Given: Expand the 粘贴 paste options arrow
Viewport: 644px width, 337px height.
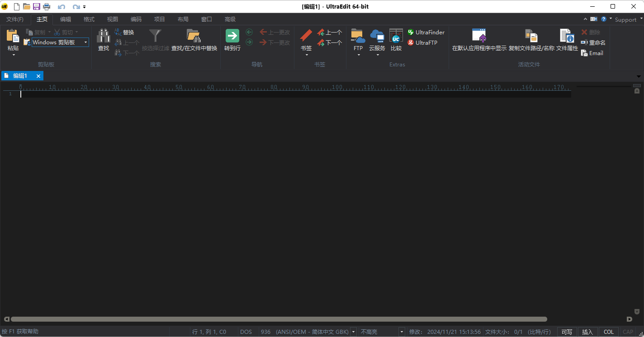Looking at the screenshot, I should click(13, 55).
